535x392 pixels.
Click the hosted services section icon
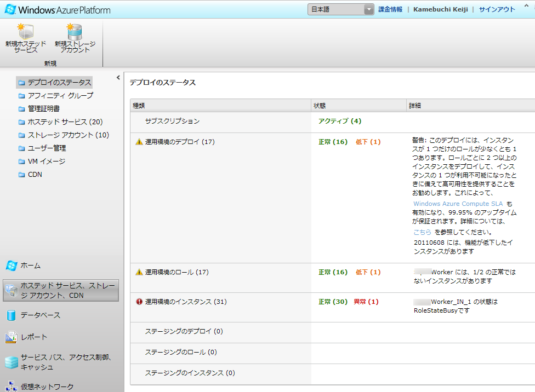pos(12,290)
